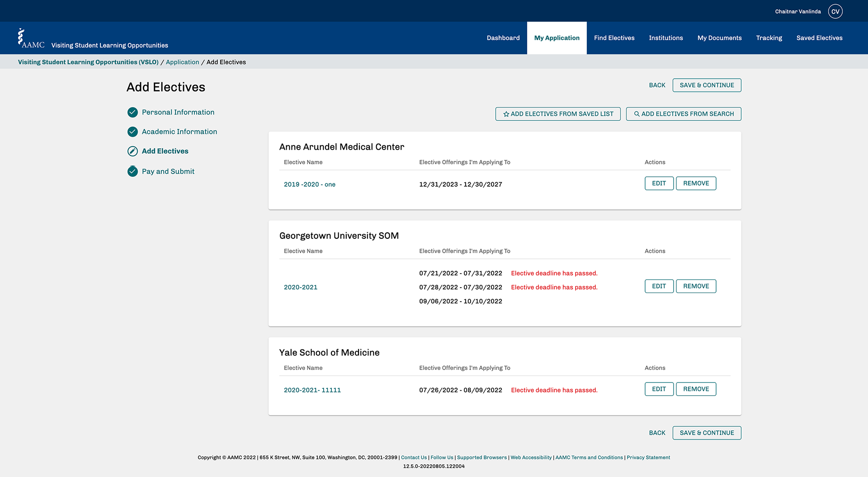
Task: Switch to the My Documents tab
Action: 719,38
